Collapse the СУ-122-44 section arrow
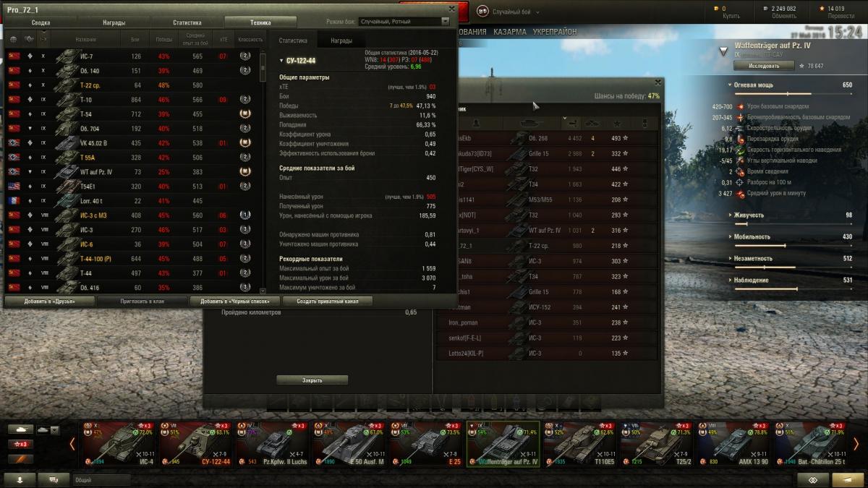Screen dimensions: 868x488 point(281,61)
